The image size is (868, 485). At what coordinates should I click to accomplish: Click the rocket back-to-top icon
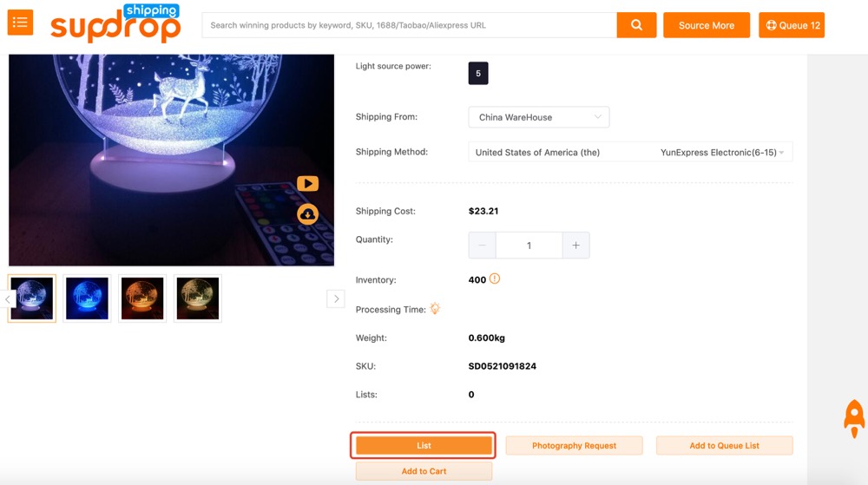click(x=853, y=419)
